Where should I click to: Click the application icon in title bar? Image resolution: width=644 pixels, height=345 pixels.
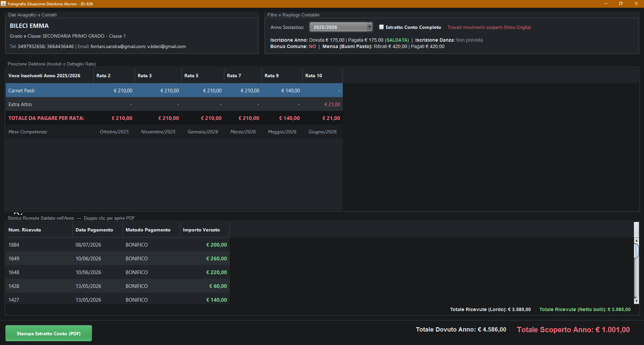tap(3, 4)
